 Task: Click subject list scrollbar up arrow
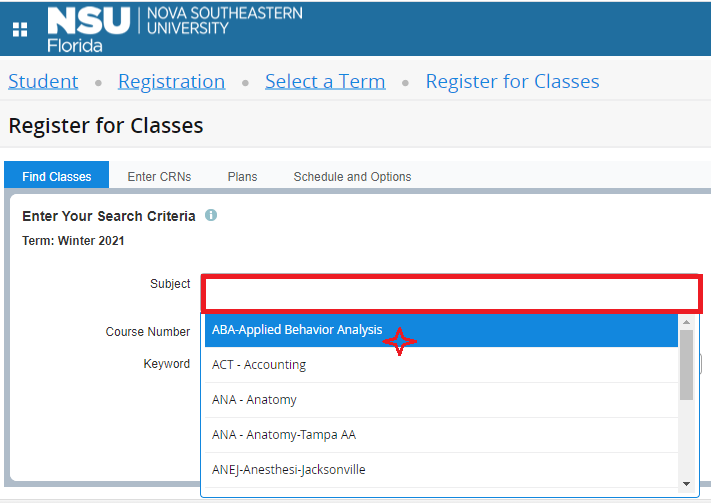[687, 322]
